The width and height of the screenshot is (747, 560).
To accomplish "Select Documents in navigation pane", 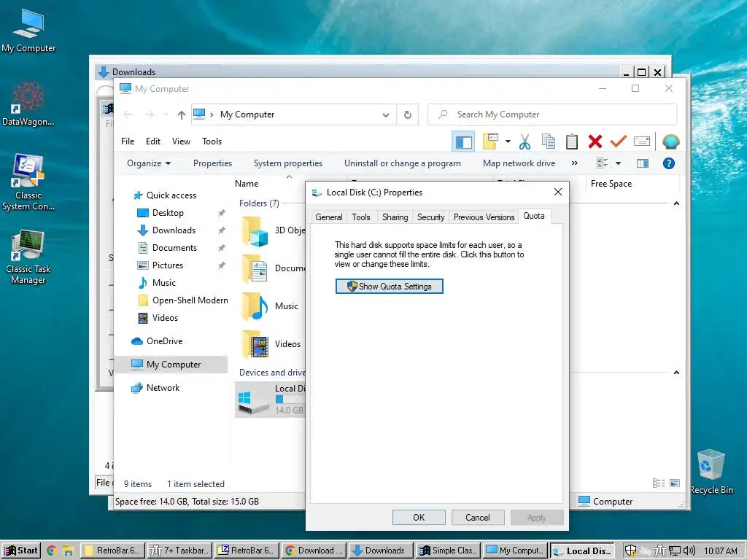I will pos(174,248).
